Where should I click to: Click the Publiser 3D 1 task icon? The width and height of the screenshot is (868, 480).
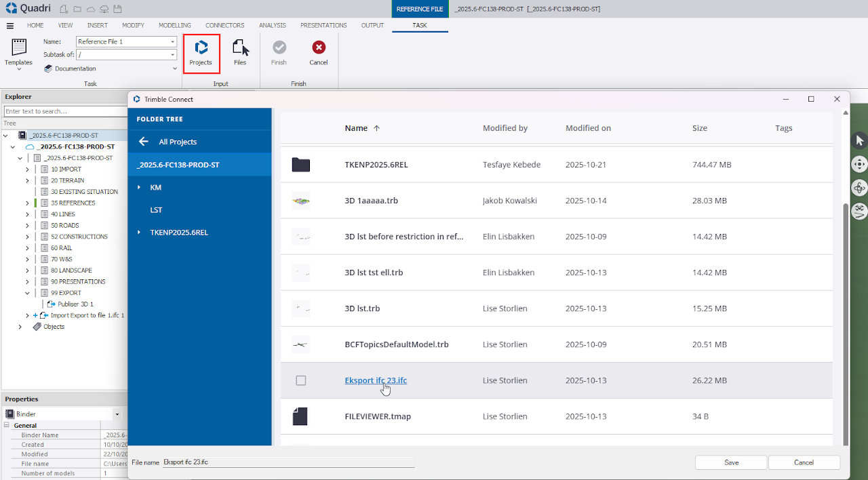[x=52, y=304]
